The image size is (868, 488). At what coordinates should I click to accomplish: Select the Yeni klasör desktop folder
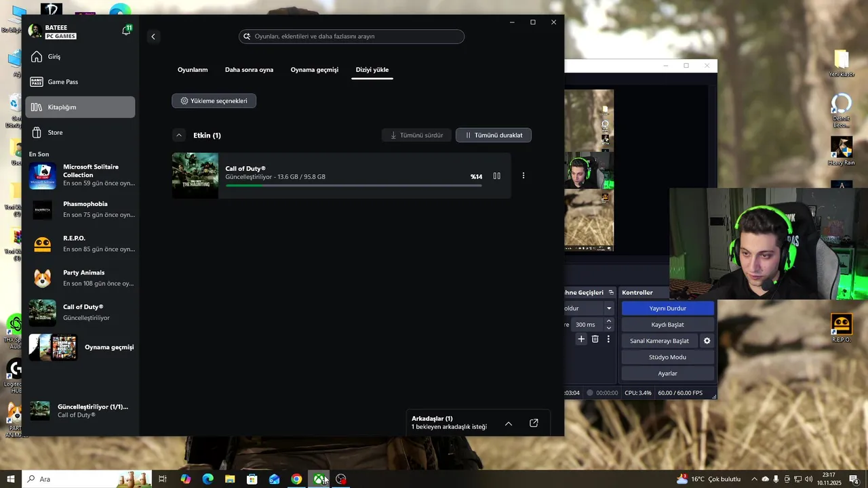pyautogui.click(x=842, y=63)
